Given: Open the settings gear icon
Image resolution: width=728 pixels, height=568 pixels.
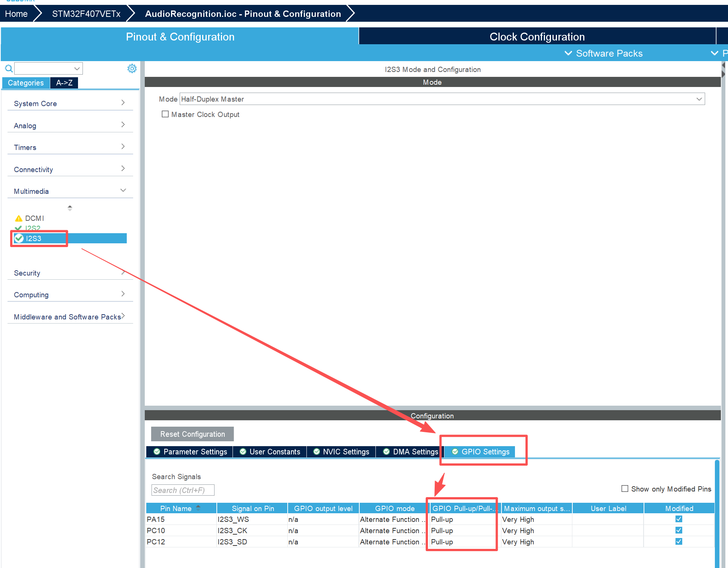Looking at the screenshot, I should coord(132,68).
